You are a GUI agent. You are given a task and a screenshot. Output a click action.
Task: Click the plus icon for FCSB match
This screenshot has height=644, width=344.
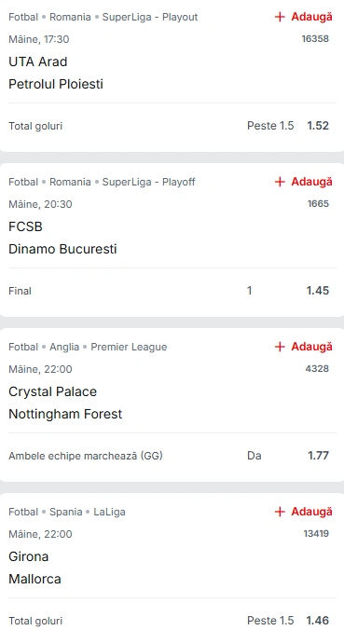(x=280, y=182)
